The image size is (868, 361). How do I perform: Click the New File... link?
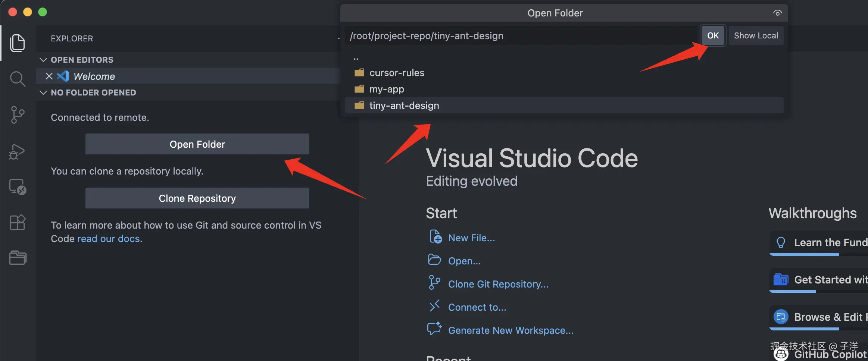coord(471,238)
